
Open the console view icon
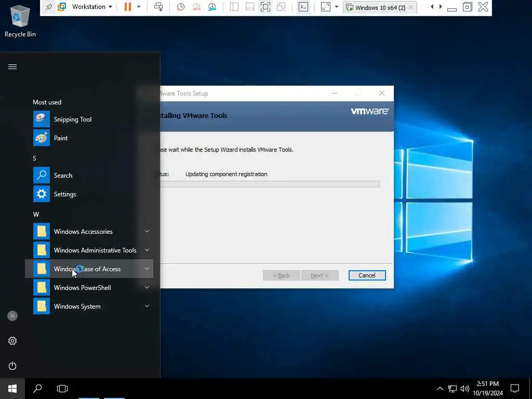(303, 7)
